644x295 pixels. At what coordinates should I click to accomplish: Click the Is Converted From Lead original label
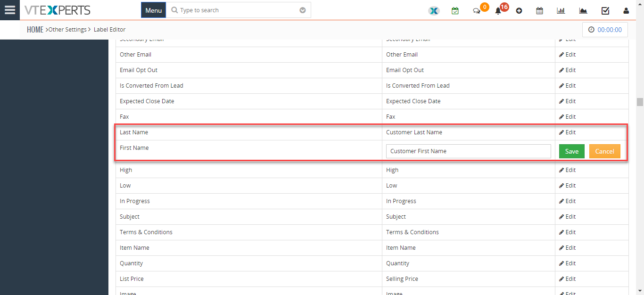tap(151, 86)
